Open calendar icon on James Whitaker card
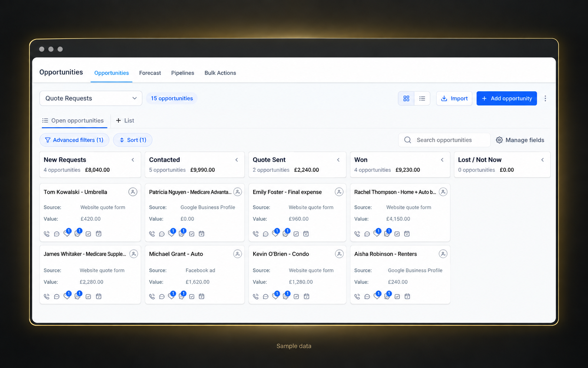Screen dimensions: 588x368 [99, 296]
